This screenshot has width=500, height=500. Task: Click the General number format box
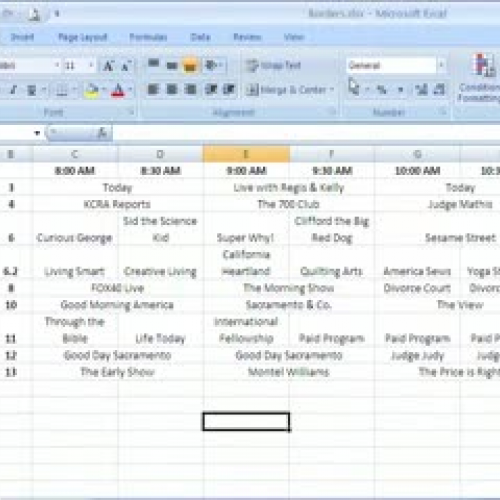tap(391, 65)
